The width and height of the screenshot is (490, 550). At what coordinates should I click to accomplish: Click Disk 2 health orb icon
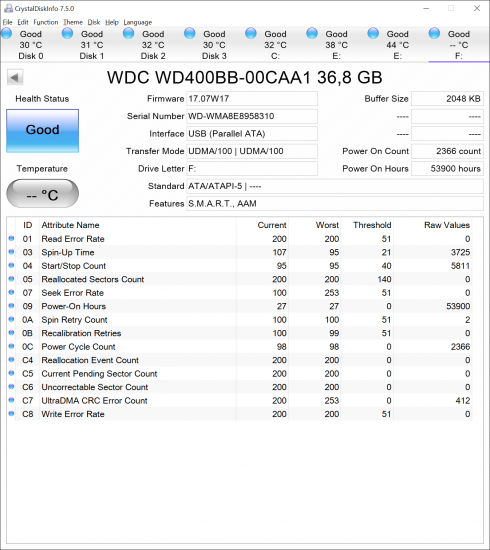[x=129, y=34]
